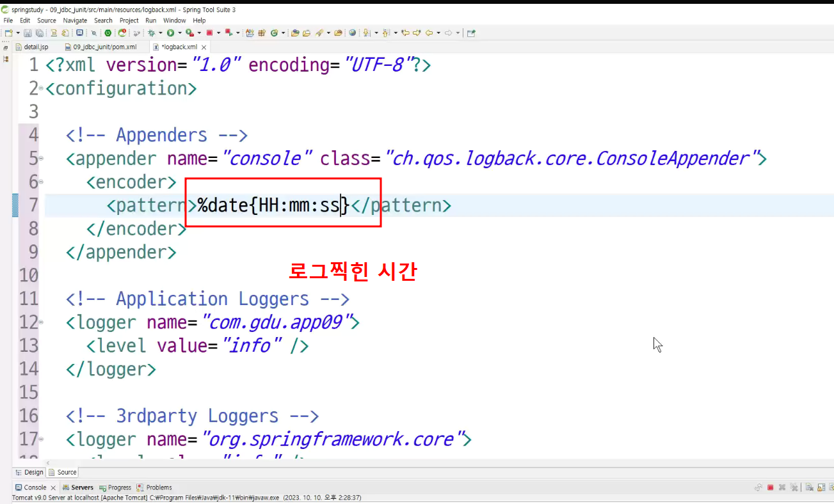Screen dimensions: 834x504
Task: Open the Progress view tab
Action: 115,487
